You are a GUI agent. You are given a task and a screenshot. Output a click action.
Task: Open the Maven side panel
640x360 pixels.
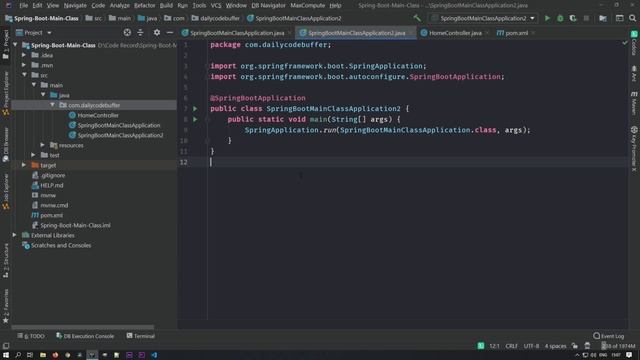(634, 102)
